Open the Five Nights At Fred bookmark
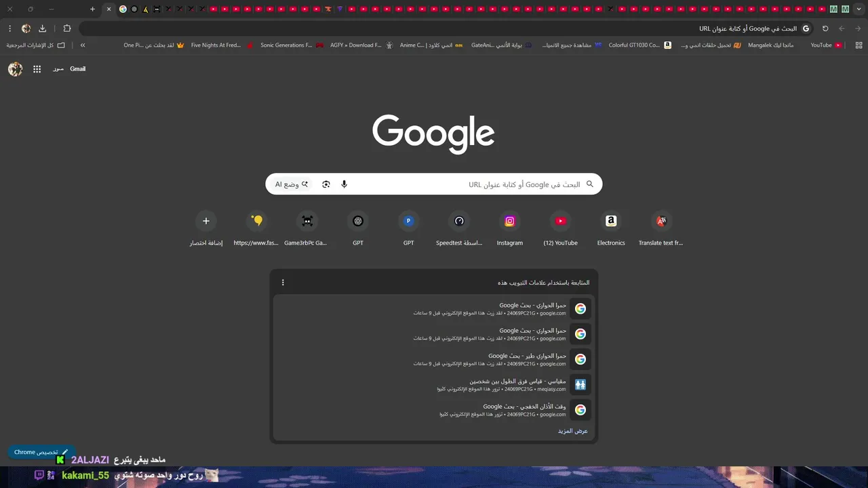This screenshot has width=868, height=488. tap(222, 45)
